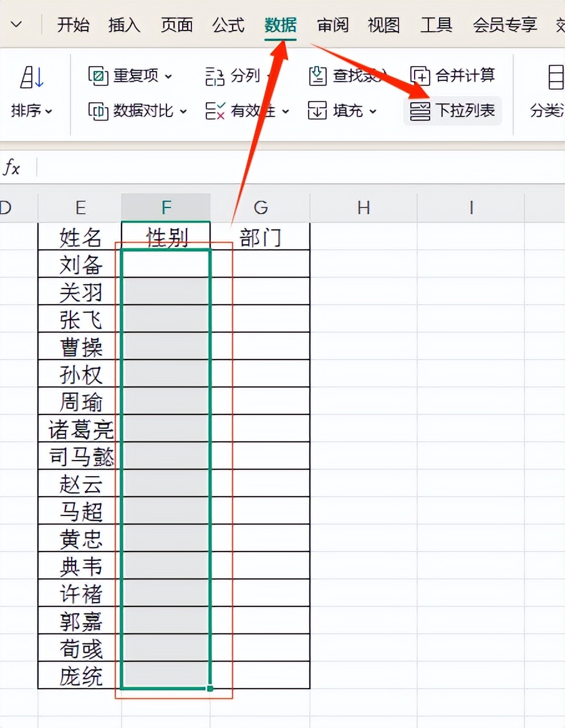Click the 有效性 validation icon
The height and width of the screenshot is (728, 565).
(215, 111)
